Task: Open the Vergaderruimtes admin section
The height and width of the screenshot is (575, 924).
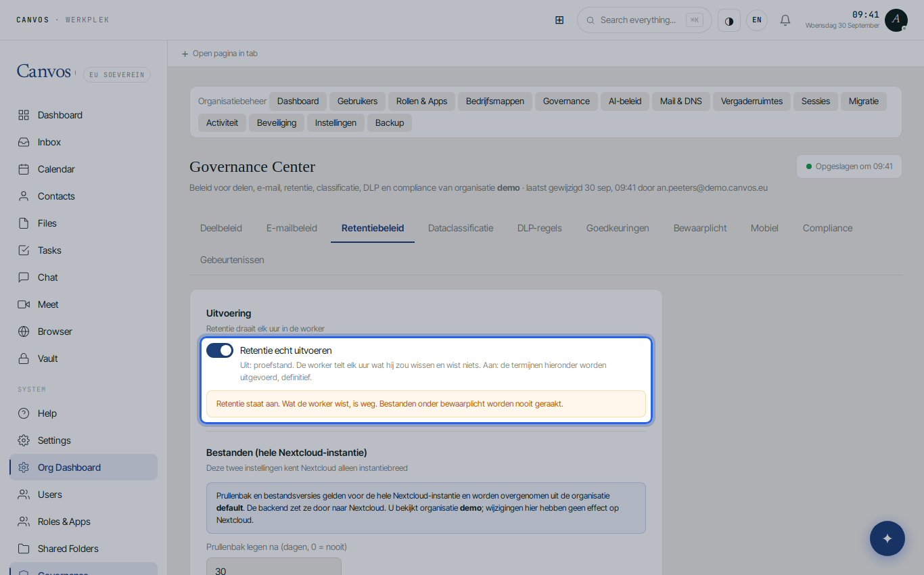Action: (x=752, y=101)
